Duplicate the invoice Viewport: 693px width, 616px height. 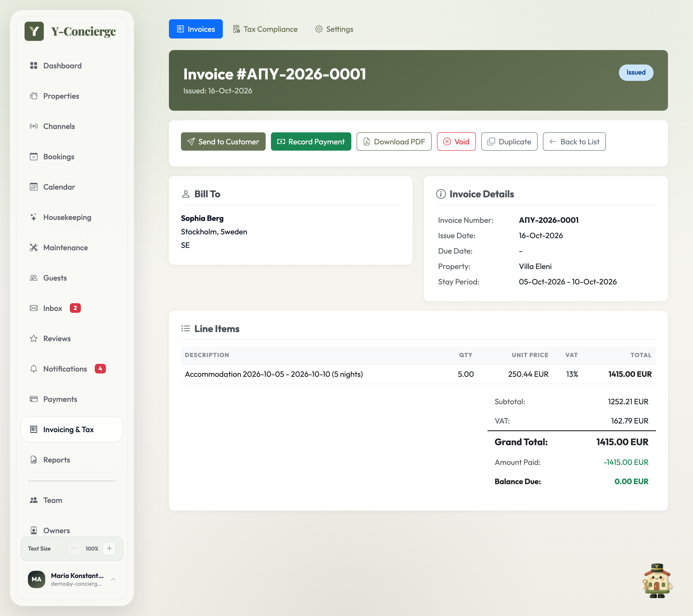(x=509, y=142)
